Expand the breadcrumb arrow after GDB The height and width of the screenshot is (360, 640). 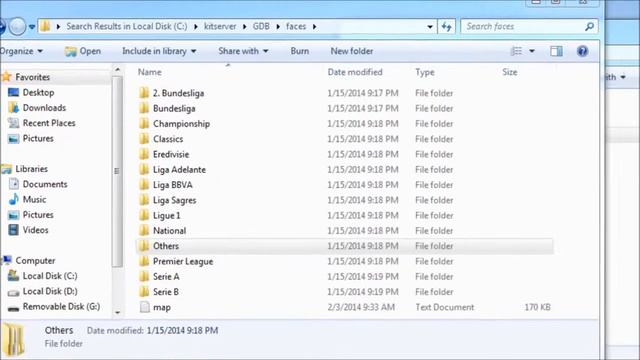pyautogui.click(x=278, y=27)
